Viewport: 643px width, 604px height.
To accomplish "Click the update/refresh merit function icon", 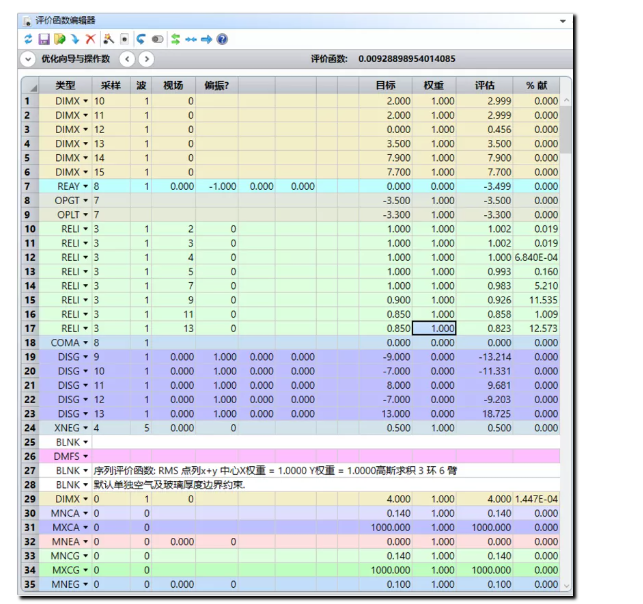I will tap(28, 39).
